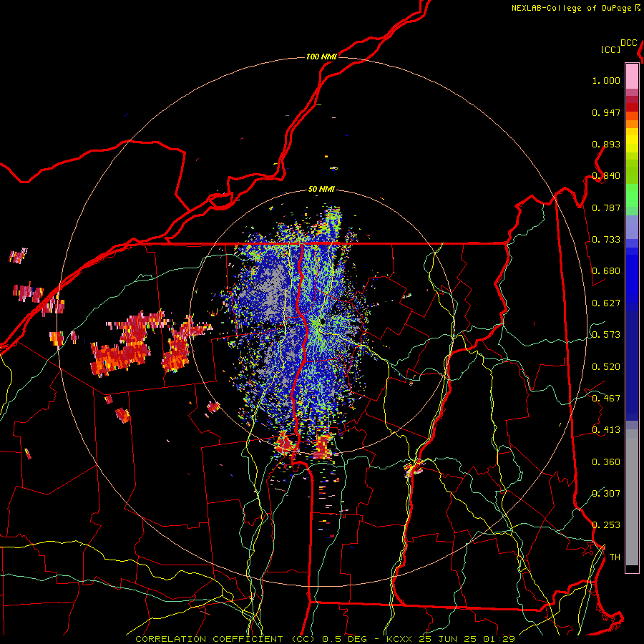Click the 0.947 legend value
This screenshot has height=644, width=644.
pos(606,112)
